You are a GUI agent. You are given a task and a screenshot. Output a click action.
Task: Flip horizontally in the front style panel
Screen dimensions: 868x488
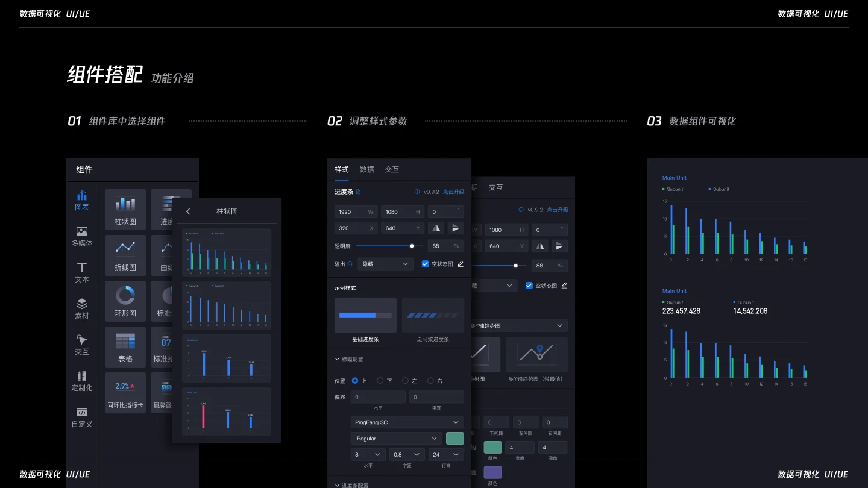(x=436, y=228)
